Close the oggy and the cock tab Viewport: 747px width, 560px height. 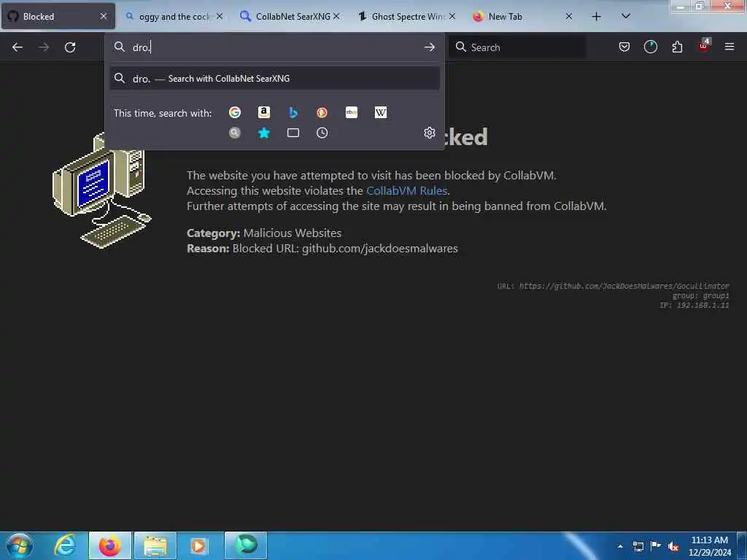(220, 16)
